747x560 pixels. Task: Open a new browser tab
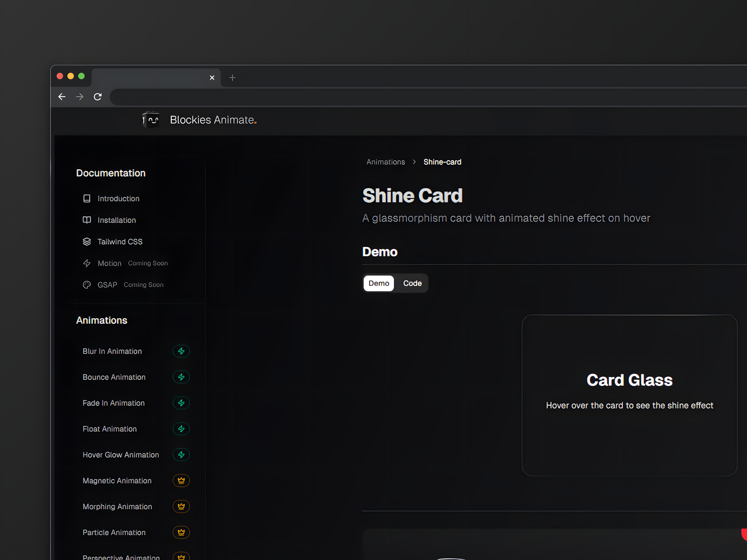coord(232,78)
